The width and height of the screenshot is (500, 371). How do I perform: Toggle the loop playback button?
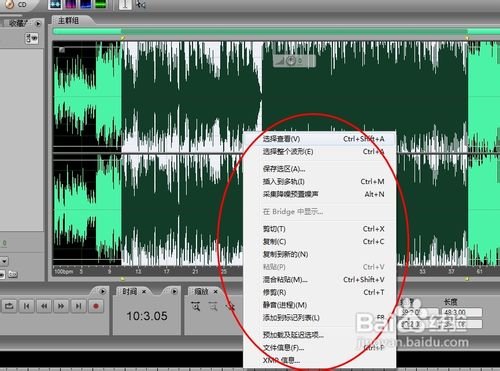[9, 306]
